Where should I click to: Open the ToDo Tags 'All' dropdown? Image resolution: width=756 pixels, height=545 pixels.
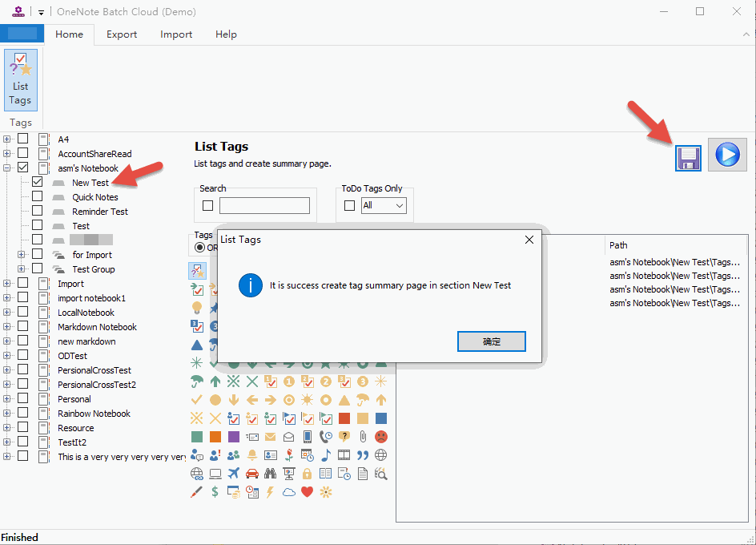[384, 206]
